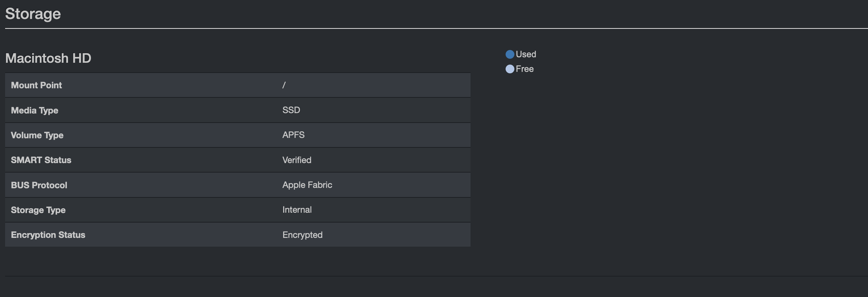Select the SSD media type value
868x297 pixels.
[x=291, y=110]
